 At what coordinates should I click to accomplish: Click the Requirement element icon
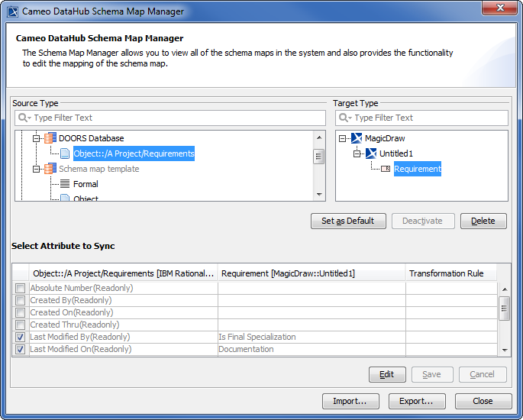[386, 169]
